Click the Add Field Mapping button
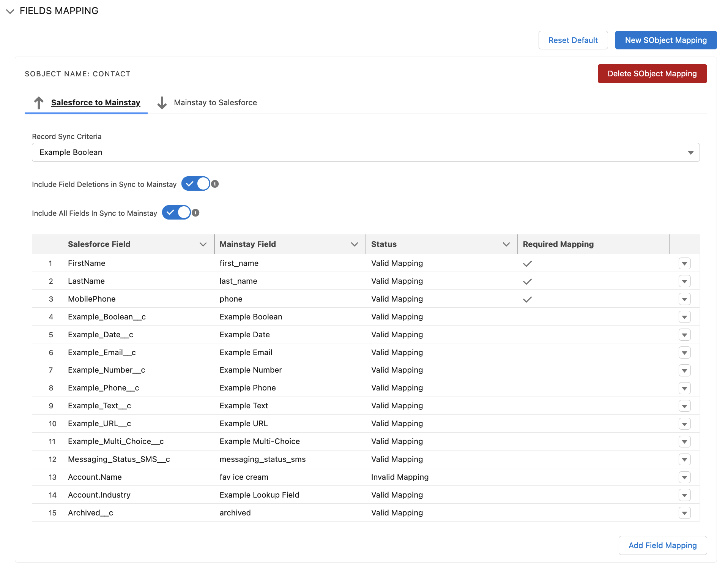 (662, 545)
